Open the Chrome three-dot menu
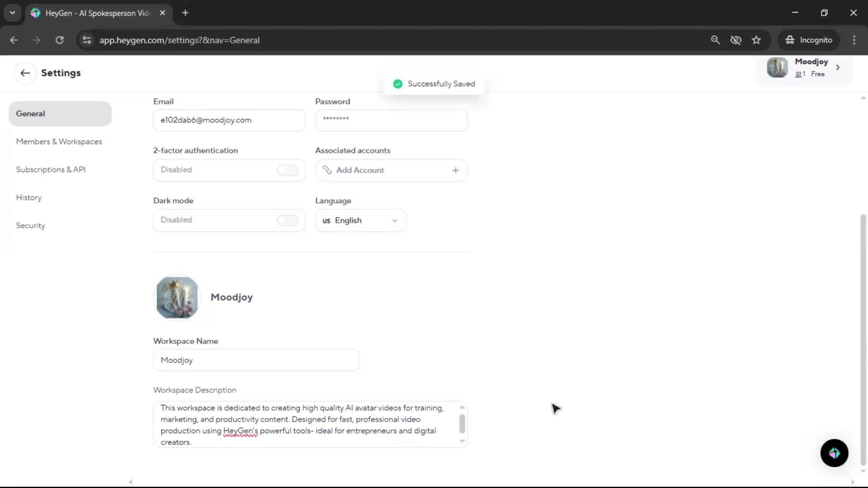This screenshot has width=868, height=488. click(854, 40)
